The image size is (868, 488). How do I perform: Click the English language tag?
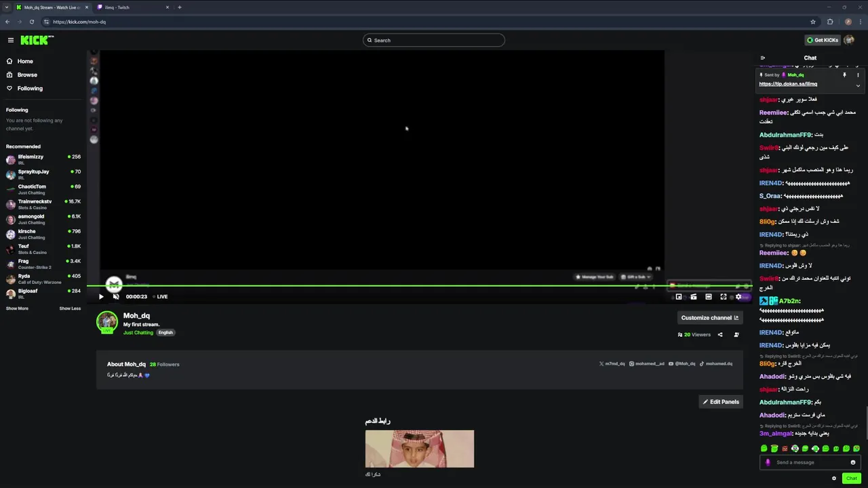(x=165, y=333)
